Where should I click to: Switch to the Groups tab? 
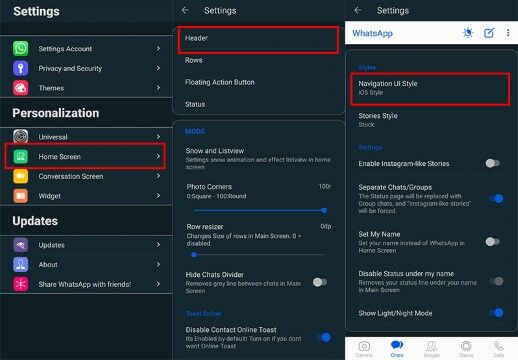click(431, 349)
